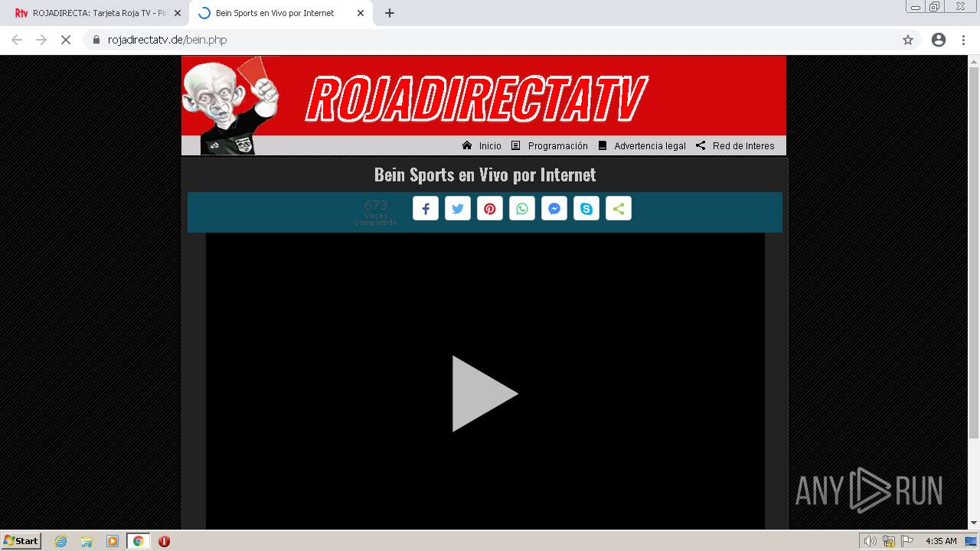Click the ROJADIRECTATV banner logo
The width and height of the screenshot is (980, 551).
coord(476,99)
